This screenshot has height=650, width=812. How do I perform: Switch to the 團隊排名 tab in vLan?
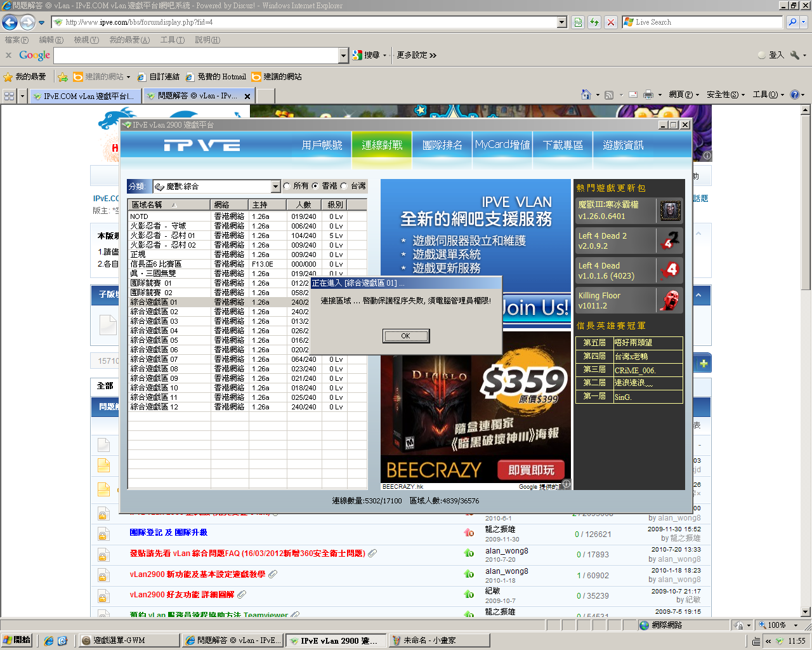[442, 145]
